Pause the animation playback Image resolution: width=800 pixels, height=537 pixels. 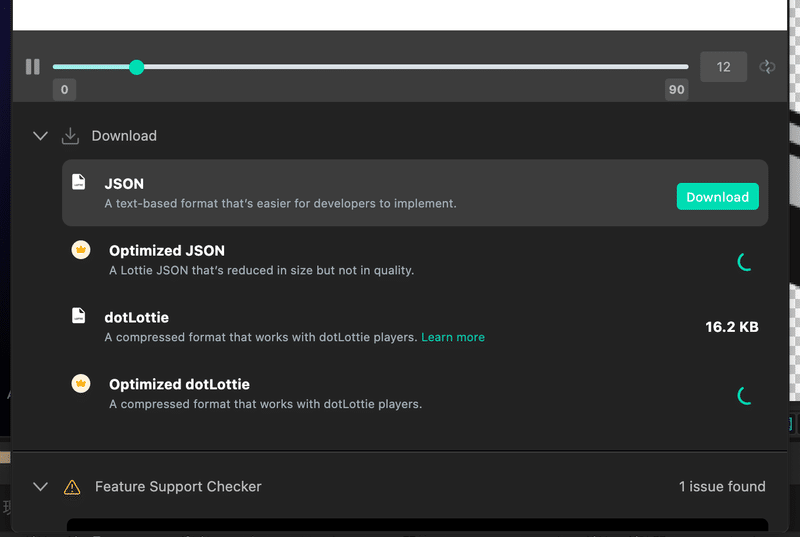pyautogui.click(x=33, y=67)
